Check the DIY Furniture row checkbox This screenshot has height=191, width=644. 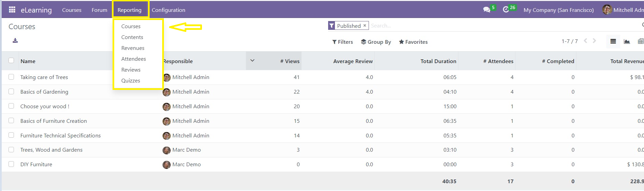click(11, 164)
